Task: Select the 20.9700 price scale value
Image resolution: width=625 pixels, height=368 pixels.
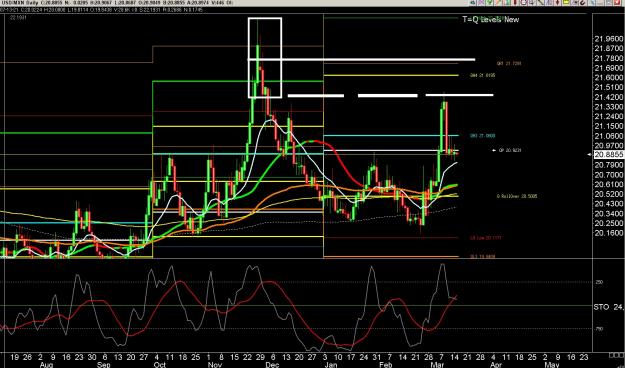Action: [x=609, y=146]
